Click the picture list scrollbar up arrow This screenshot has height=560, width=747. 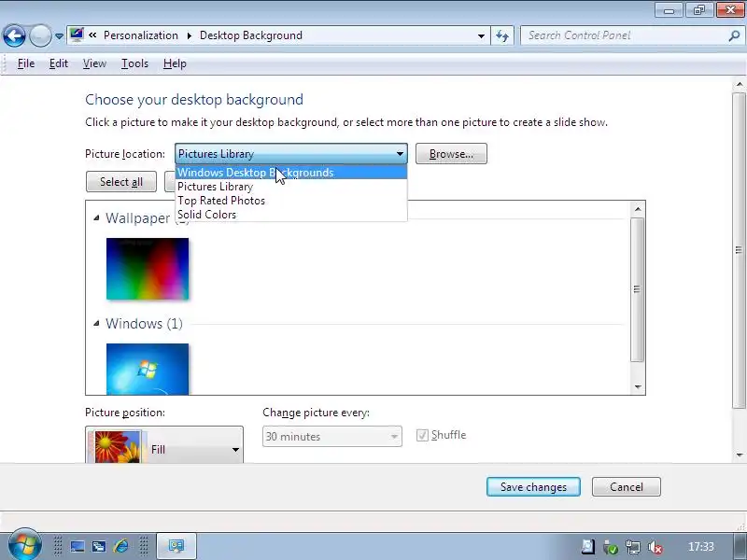coord(638,209)
